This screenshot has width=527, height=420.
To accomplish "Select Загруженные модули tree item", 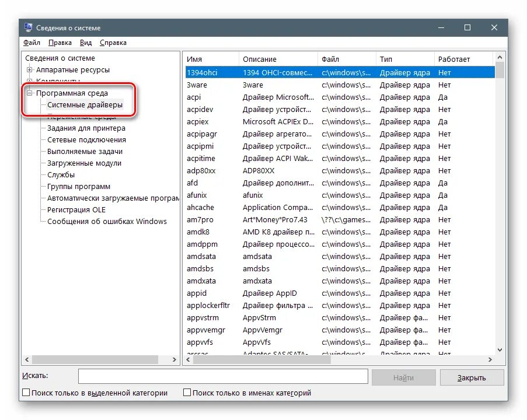I will coord(84,163).
